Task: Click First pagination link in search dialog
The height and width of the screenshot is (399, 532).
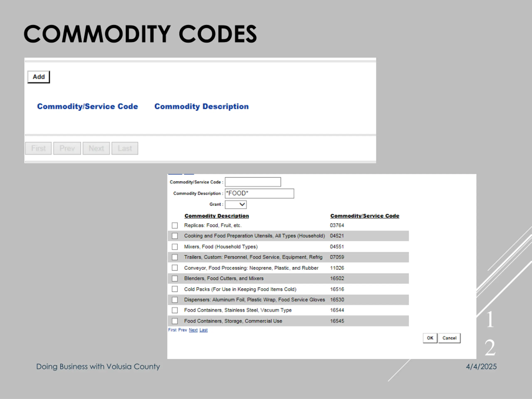Action: pyautogui.click(x=172, y=330)
